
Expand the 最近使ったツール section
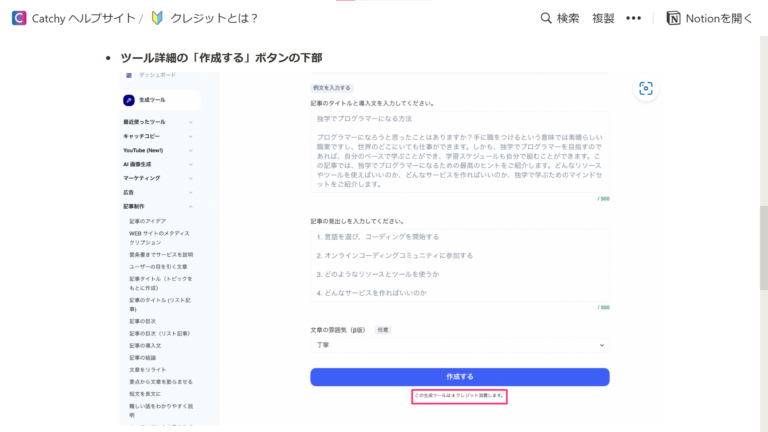pyautogui.click(x=190, y=122)
